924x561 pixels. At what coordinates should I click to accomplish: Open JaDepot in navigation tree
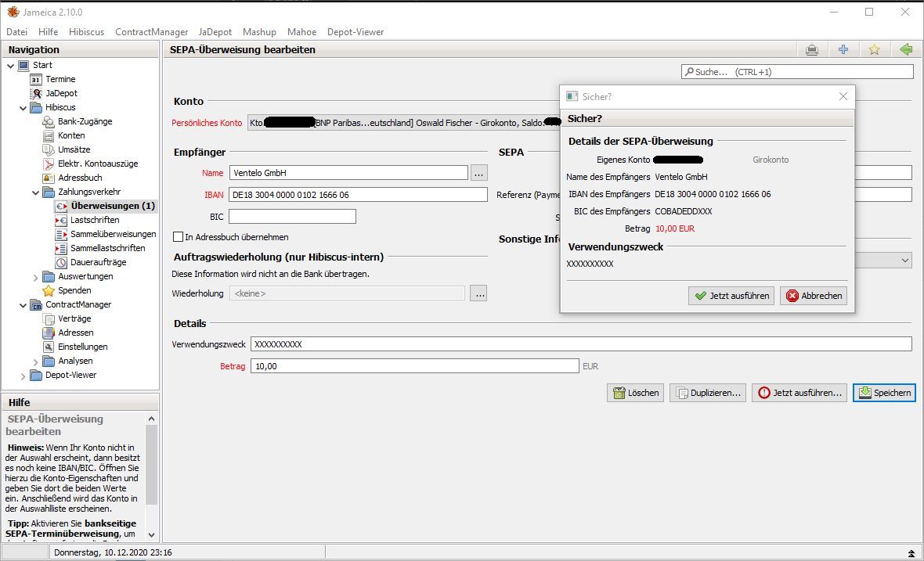[x=61, y=93]
